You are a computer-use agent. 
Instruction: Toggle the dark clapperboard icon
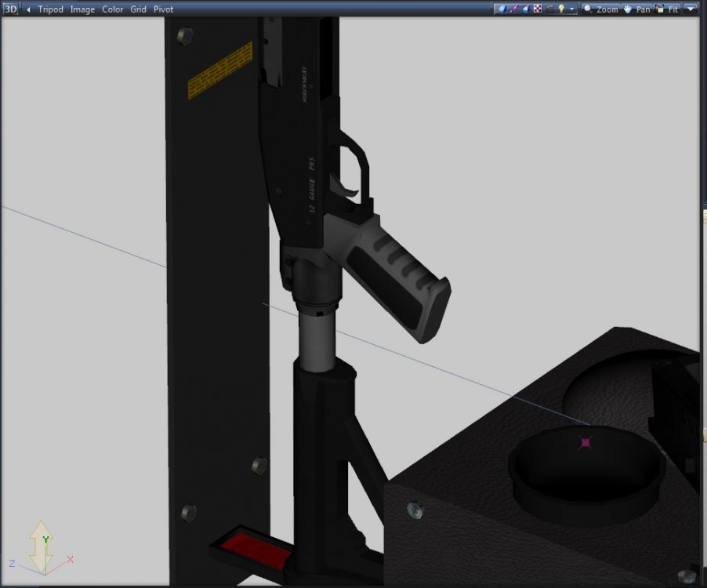(x=549, y=9)
